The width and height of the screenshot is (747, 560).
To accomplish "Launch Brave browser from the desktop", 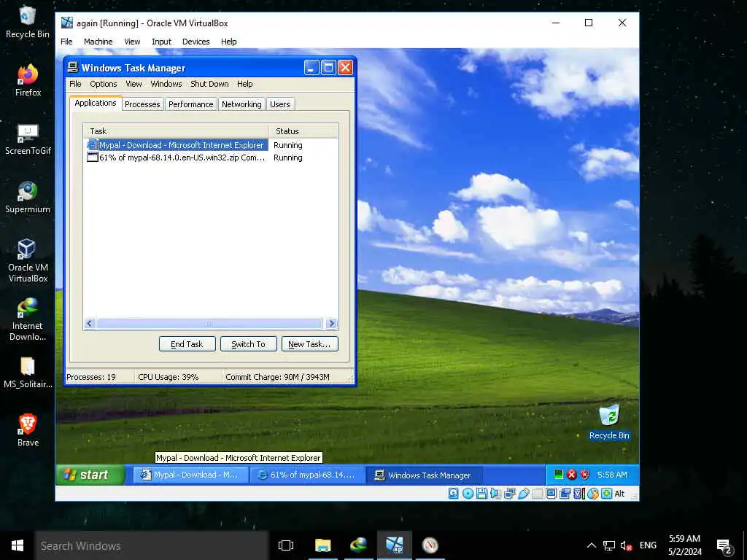I will point(28,430).
